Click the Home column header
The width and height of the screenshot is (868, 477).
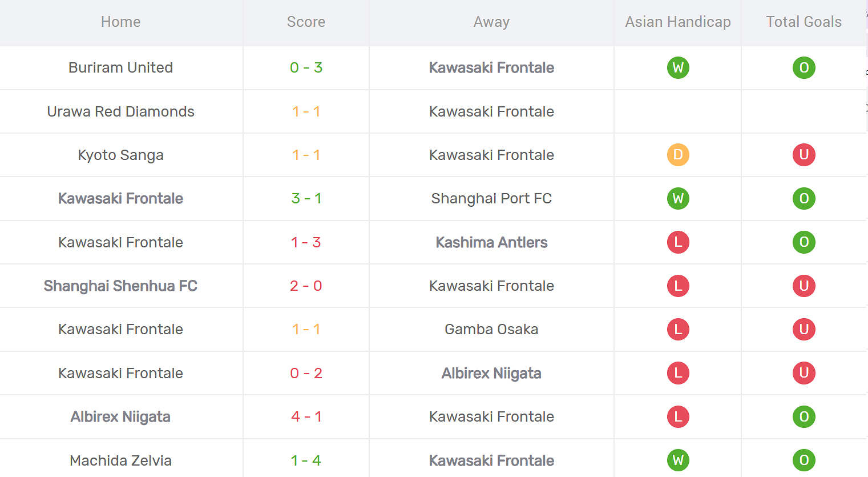[120, 22]
